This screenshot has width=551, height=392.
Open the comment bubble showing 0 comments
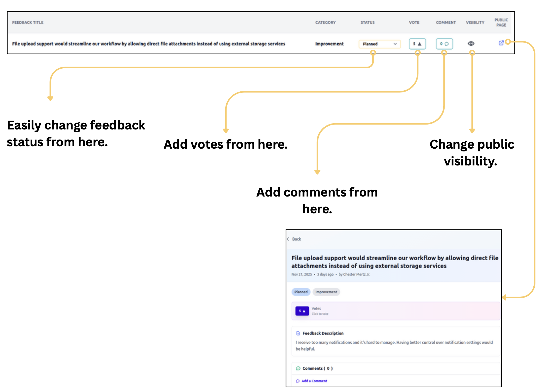(x=444, y=44)
